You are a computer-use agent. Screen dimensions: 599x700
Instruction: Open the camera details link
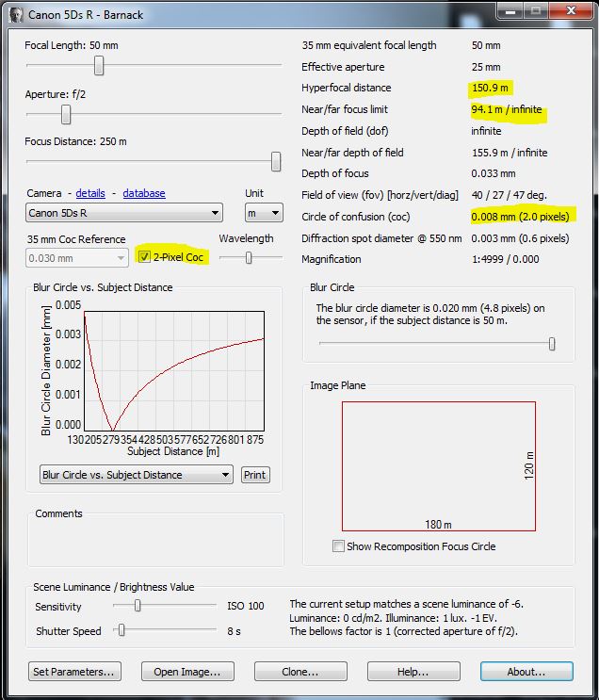[x=90, y=193]
